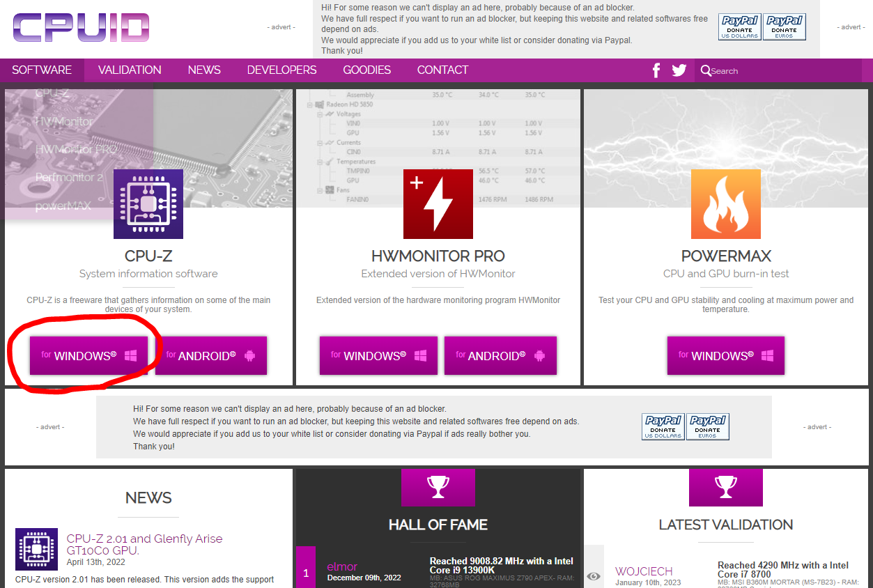Viewport: 873px width, 588px height.
Task: Click the Hall of Fame trophy icon
Action: coord(438,486)
